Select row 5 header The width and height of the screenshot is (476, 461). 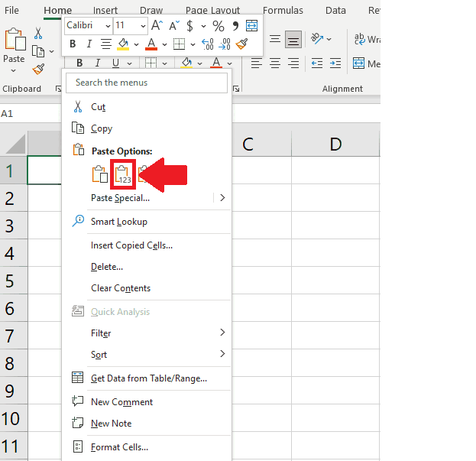click(x=14, y=281)
